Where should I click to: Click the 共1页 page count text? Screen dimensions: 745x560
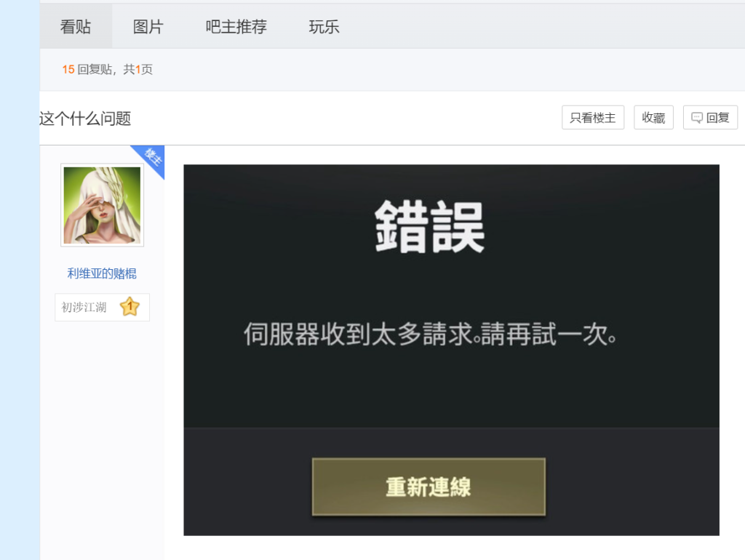(x=138, y=70)
